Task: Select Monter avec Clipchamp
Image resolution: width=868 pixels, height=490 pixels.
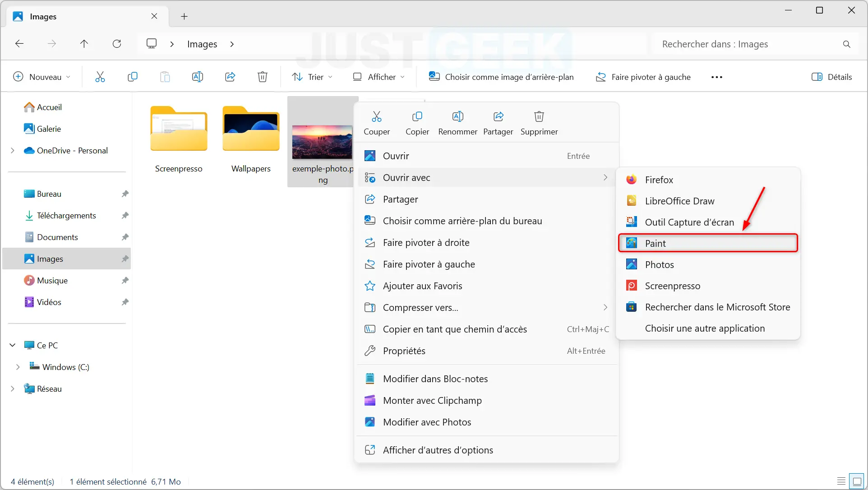Action: click(487, 400)
